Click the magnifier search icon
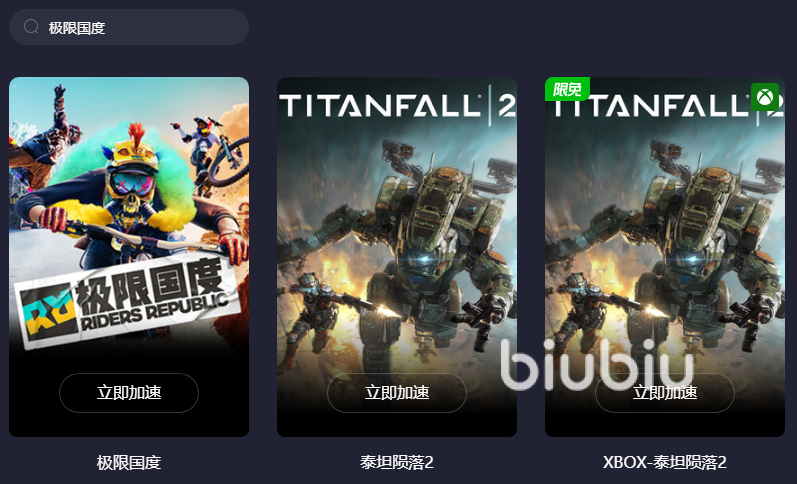 tap(31, 26)
